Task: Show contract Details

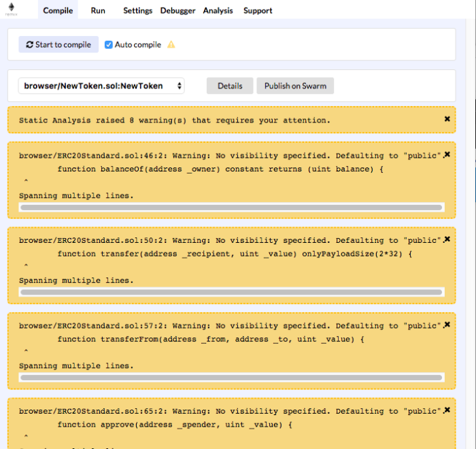Action: pos(230,86)
